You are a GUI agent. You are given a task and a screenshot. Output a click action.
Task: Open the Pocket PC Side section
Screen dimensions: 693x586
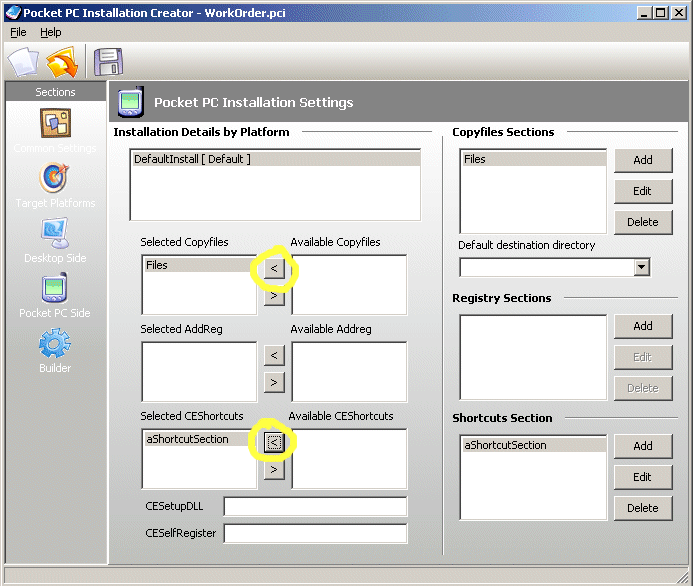click(55, 295)
